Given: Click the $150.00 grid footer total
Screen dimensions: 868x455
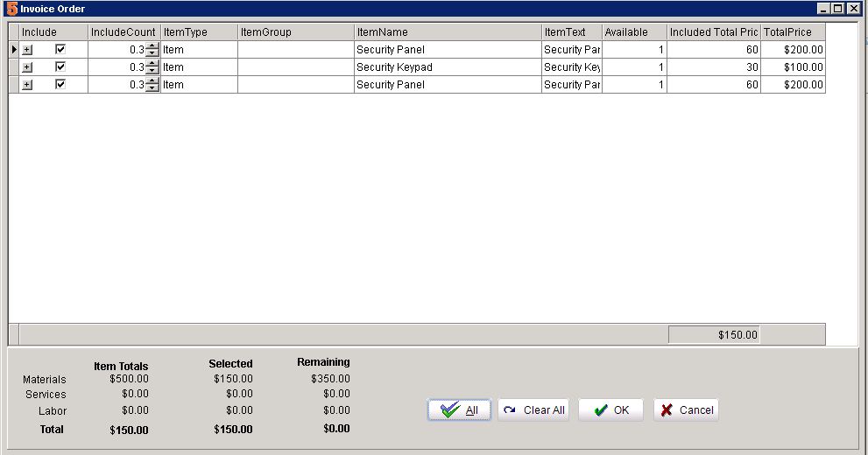Looking at the screenshot, I should tap(714, 334).
